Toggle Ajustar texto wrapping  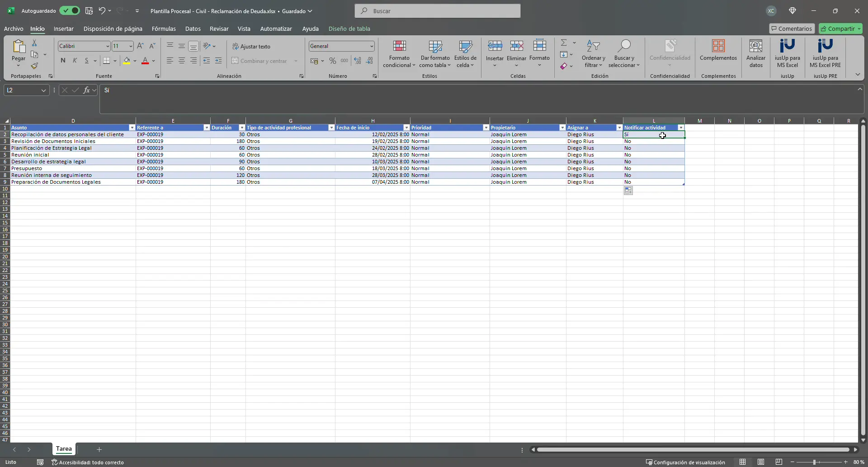pyautogui.click(x=251, y=47)
